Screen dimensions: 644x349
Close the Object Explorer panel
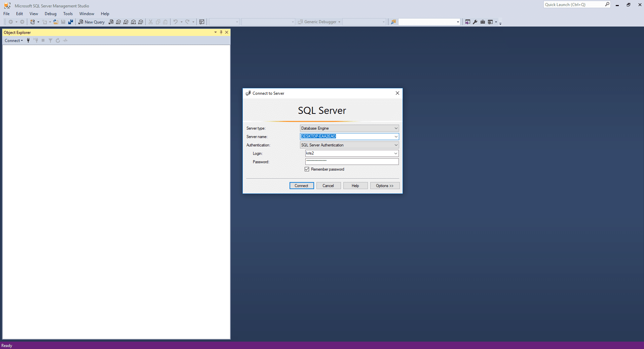(227, 32)
